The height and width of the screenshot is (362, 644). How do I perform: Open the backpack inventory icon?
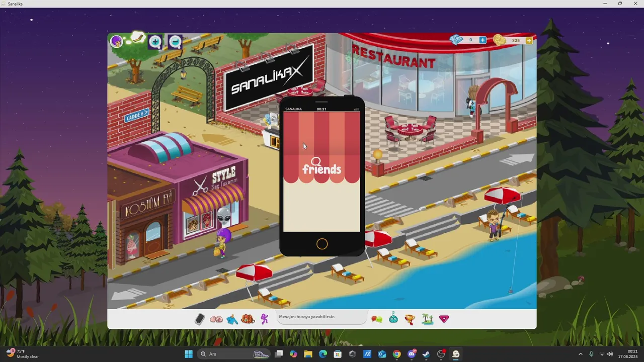pos(248,319)
